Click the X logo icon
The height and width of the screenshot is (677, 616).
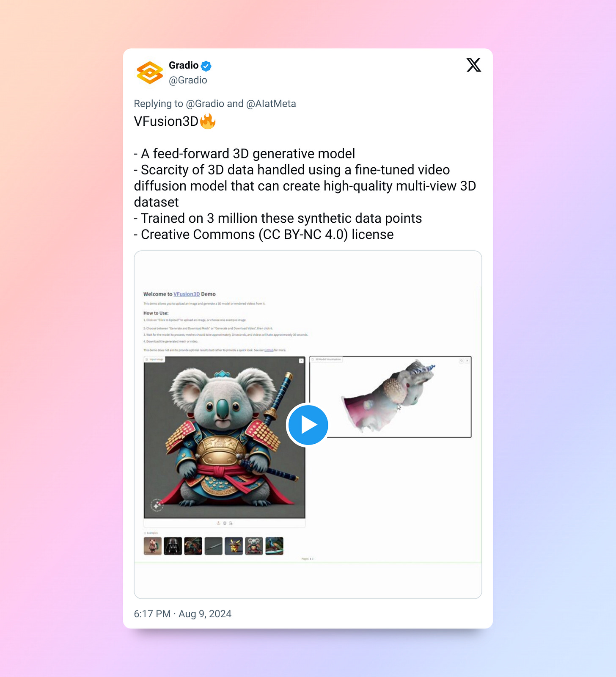pyautogui.click(x=474, y=65)
